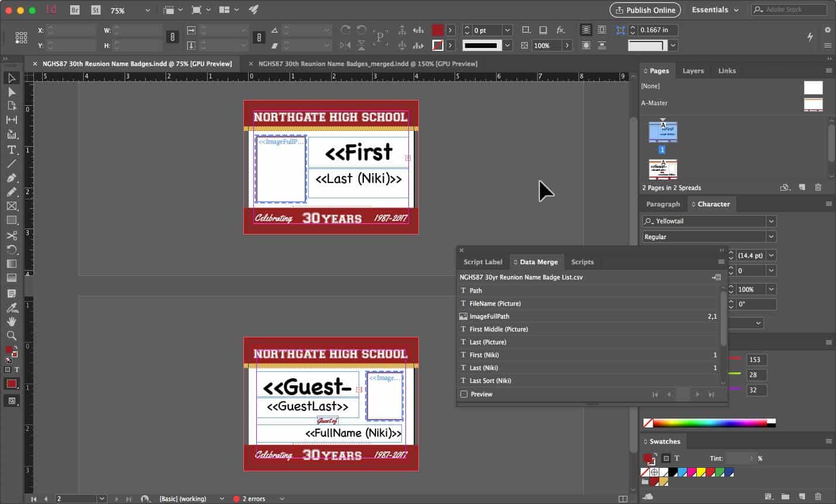Open Data Merge panel menu

(721, 262)
